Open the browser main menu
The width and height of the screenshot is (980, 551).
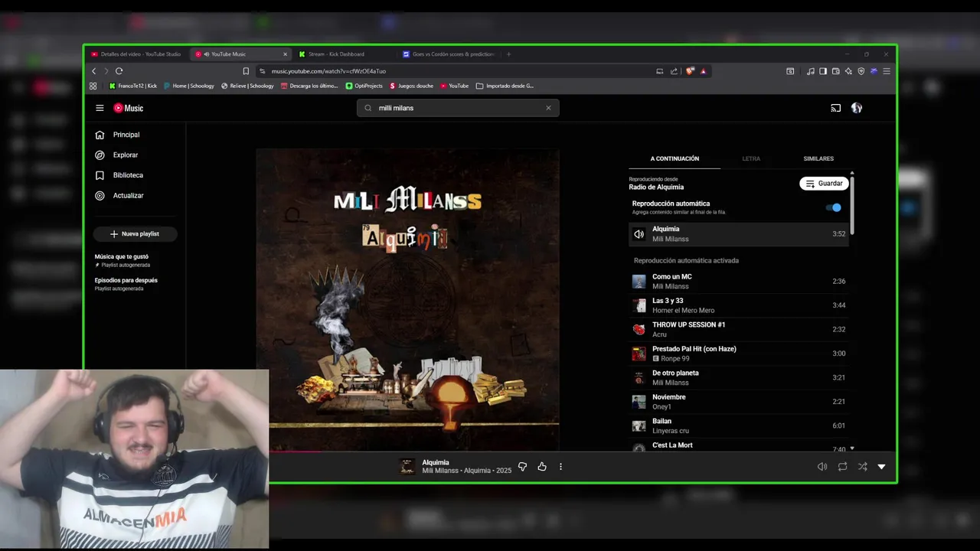[x=887, y=71]
